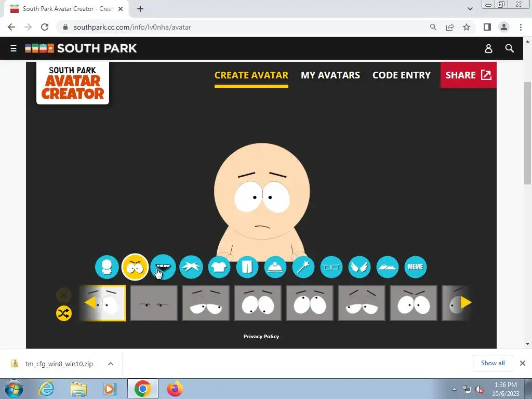The width and height of the screenshot is (532, 399).
Task: Click the remove item X icon
Action: [x=64, y=295]
